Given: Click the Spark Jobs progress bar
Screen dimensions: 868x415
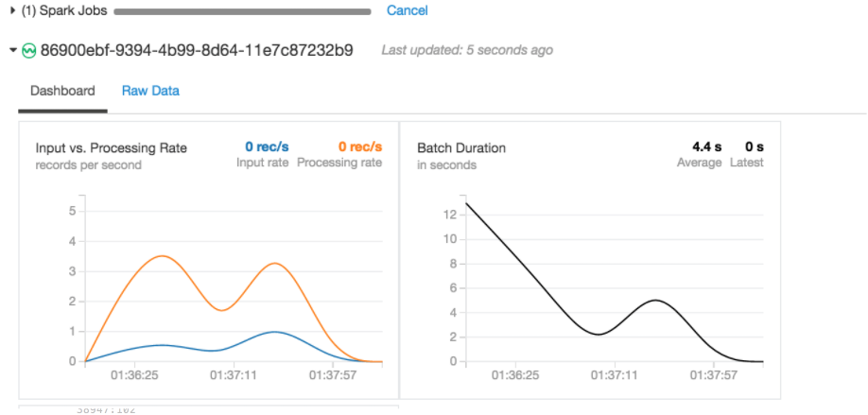Looking at the screenshot, I should click(242, 11).
